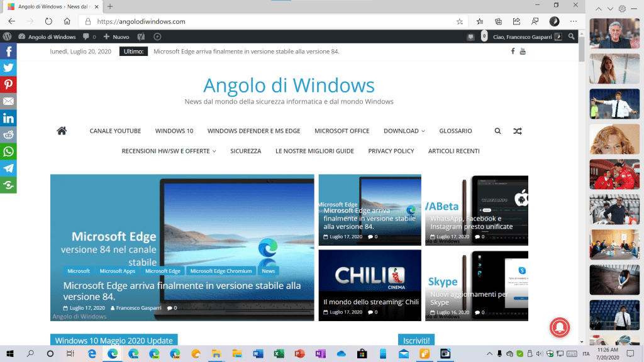Click the red notification bell button
The height and width of the screenshot is (362, 644).
(x=560, y=327)
